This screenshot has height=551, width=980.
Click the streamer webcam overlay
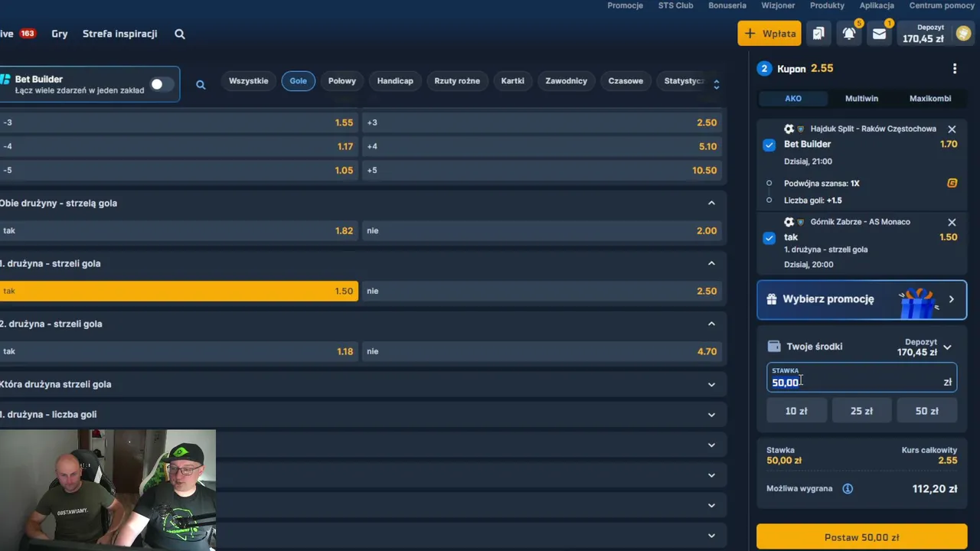(108, 490)
